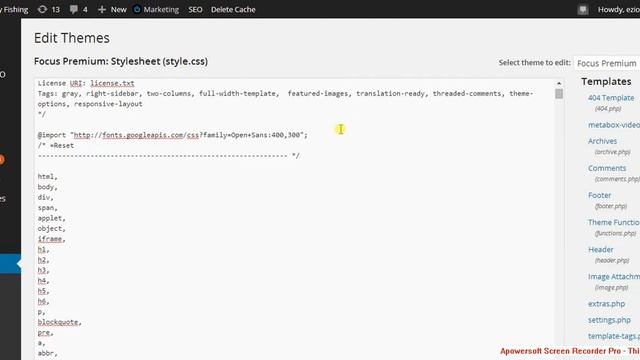Click the plus icon beside New
Viewport: 640px width, 360px height.
pyautogui.click(x=102, y=9)
